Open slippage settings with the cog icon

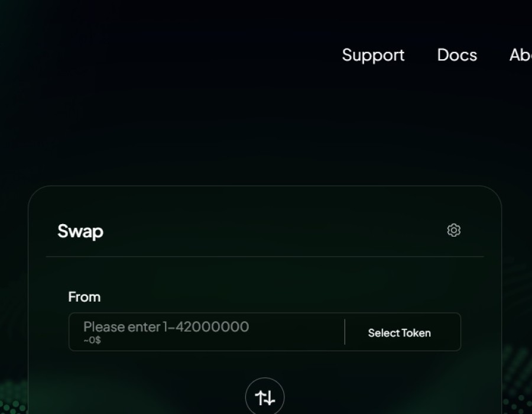coord(453,231)
